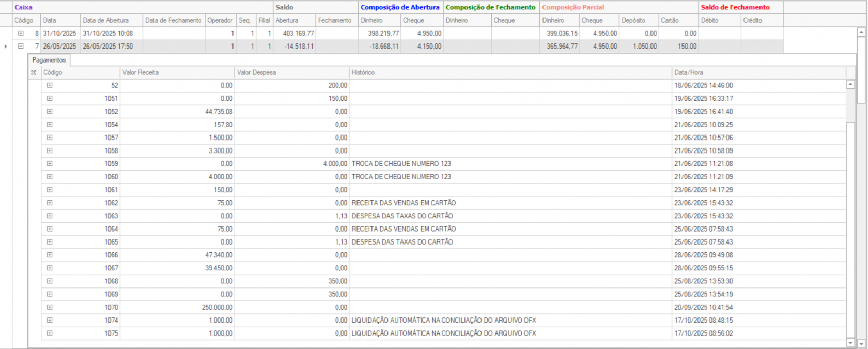Sort by Valor Despesa column header

click(x=291, y=72)
